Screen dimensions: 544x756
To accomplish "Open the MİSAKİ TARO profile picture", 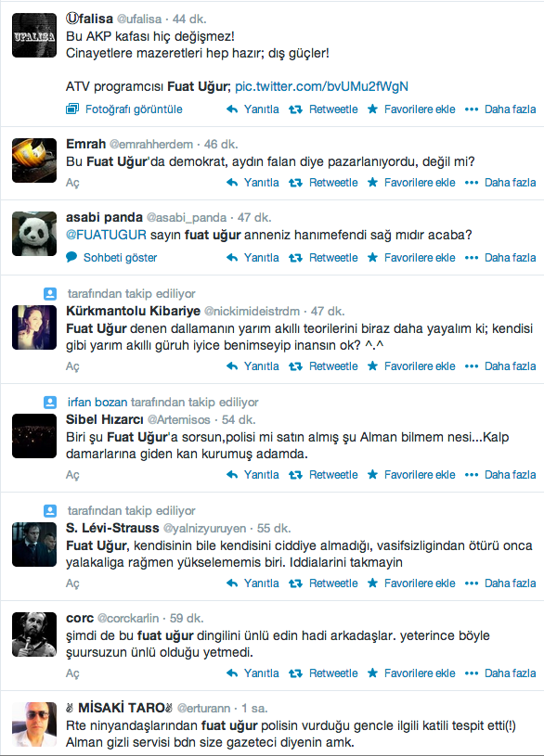I will point(34,724).
